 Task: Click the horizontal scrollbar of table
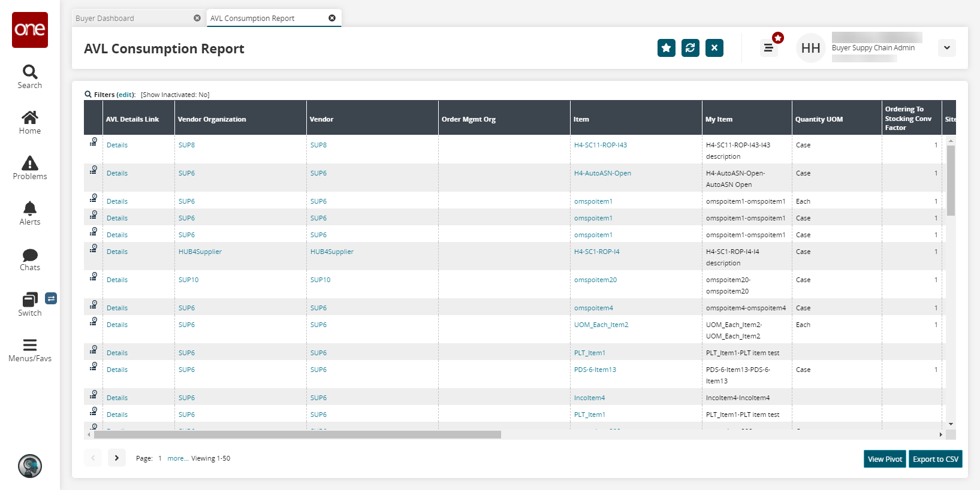tap(297, 435)
